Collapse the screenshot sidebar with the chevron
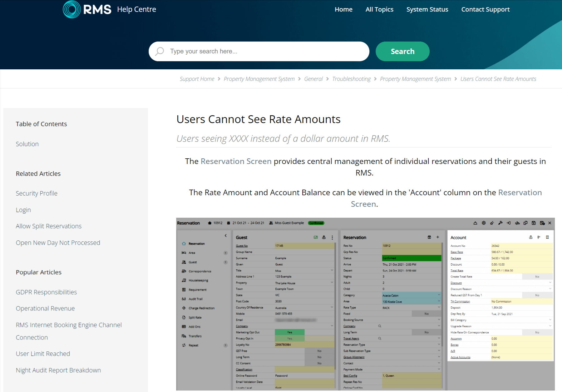The height and width of the screenshot is (392, 562). (x=226, y=236)
